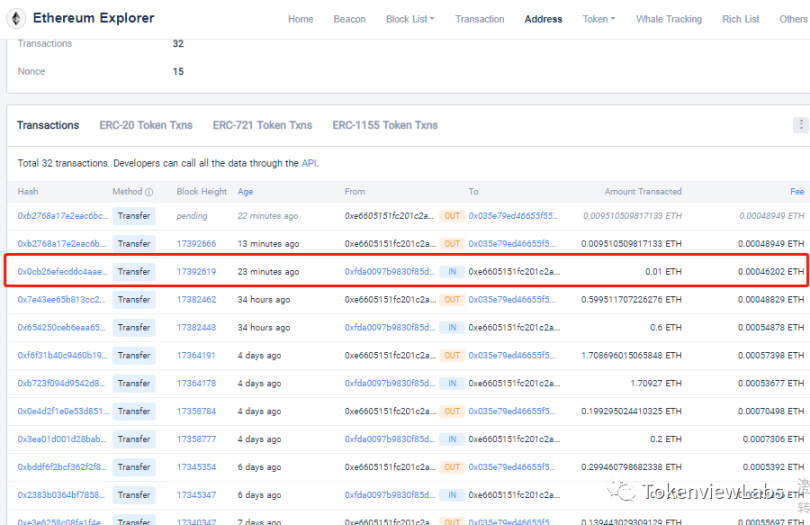This screenshot has height=525, width=810.
Task: Open the Whale Tracking menu item
Action: click(x=668, y=19)
